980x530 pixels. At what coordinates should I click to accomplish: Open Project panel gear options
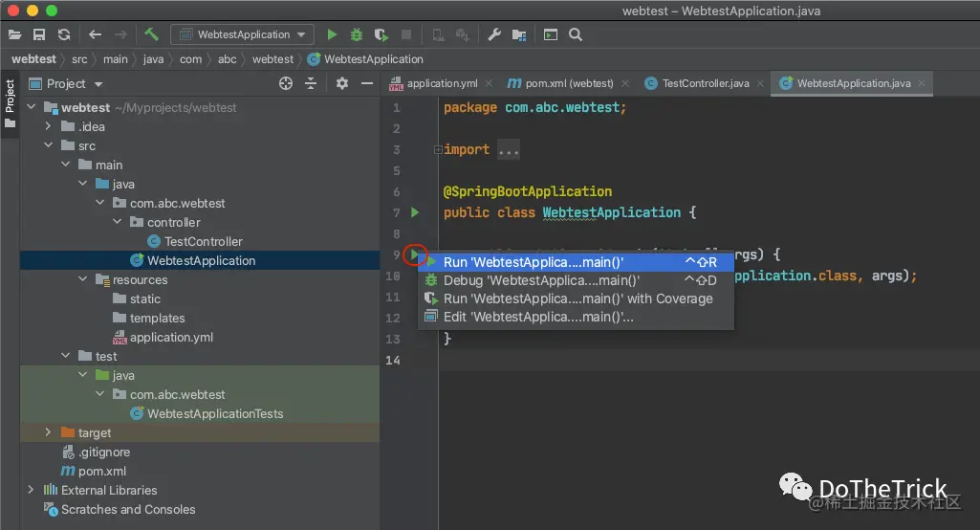pyautogui.click(x=342, y=82)
